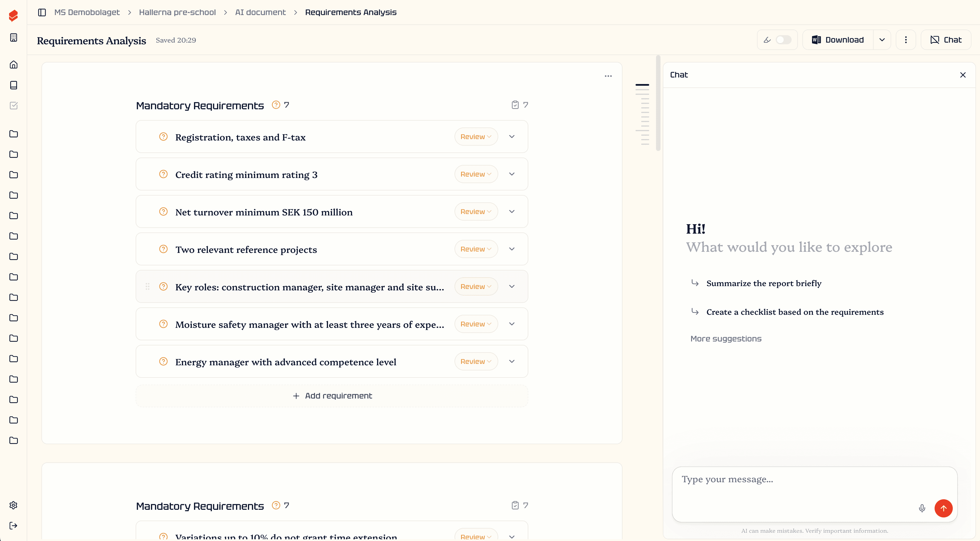Toggle the sidebar panel icon

(42, 12)
